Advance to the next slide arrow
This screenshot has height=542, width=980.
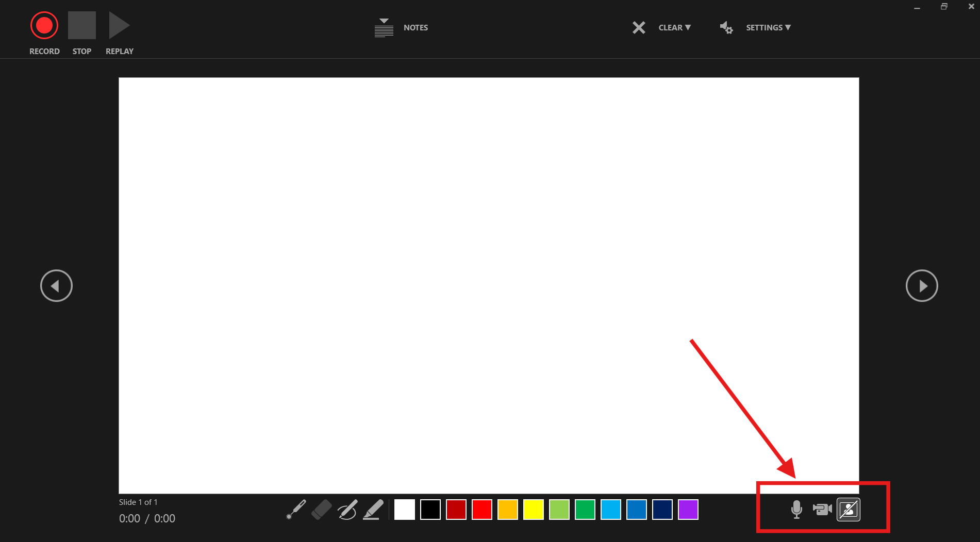922,285
